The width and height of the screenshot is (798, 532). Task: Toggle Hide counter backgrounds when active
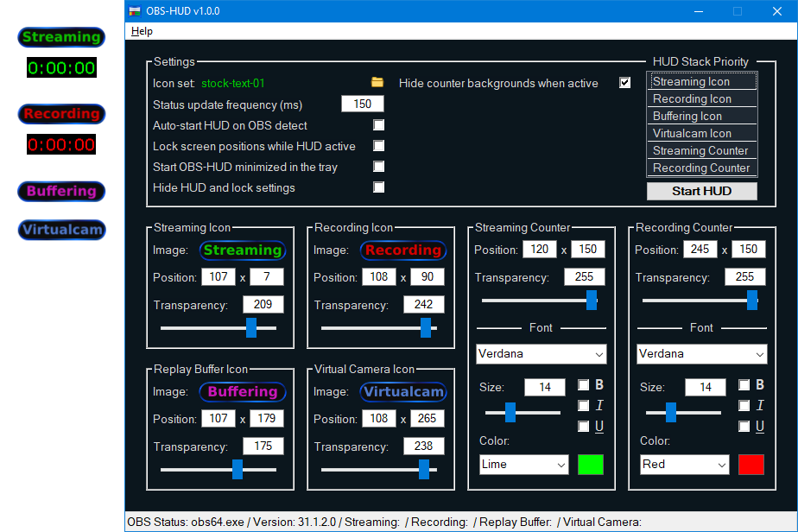click(625, 82)
